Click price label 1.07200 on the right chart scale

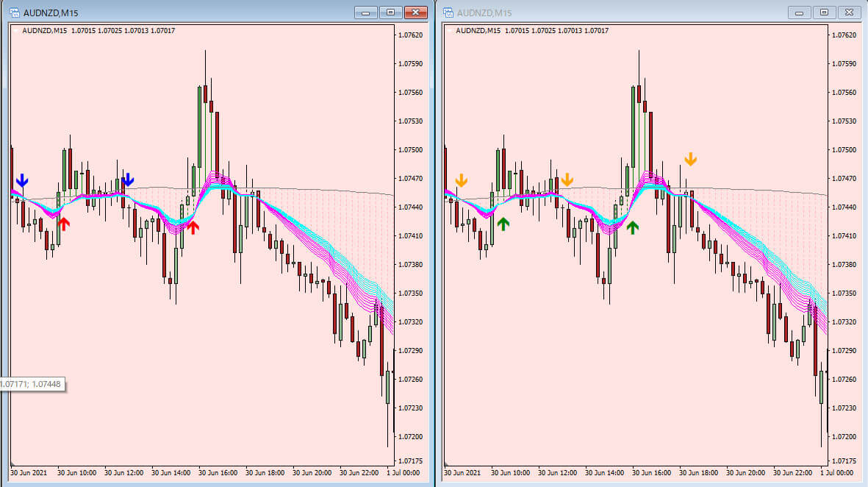tap(844, 436)
